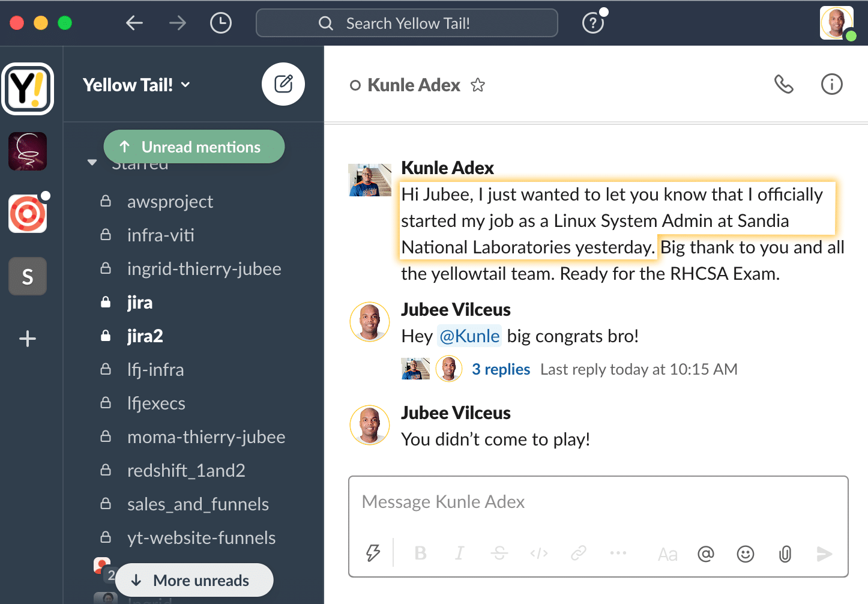
Task: Open the emoji picker
Action: (x=746, y=554)
